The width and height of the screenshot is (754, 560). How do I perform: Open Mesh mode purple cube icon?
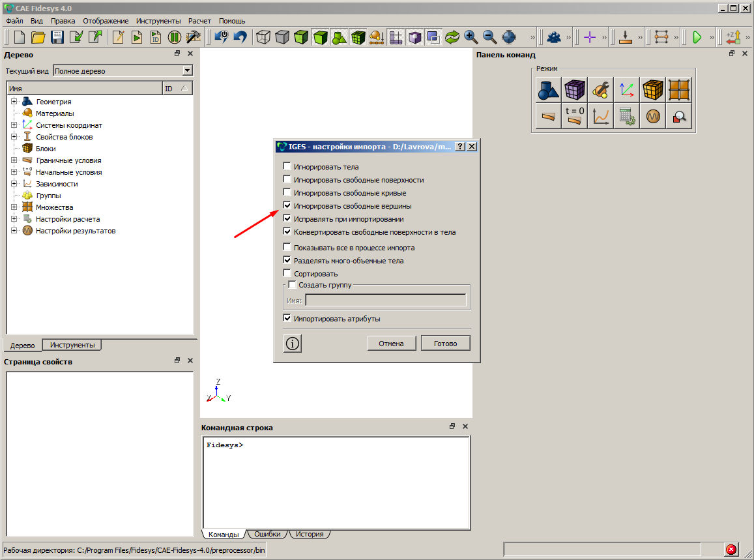574,89
